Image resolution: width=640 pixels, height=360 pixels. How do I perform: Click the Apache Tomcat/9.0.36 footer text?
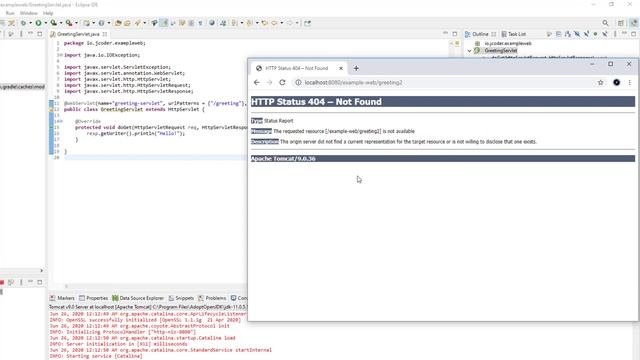point(283,159)
